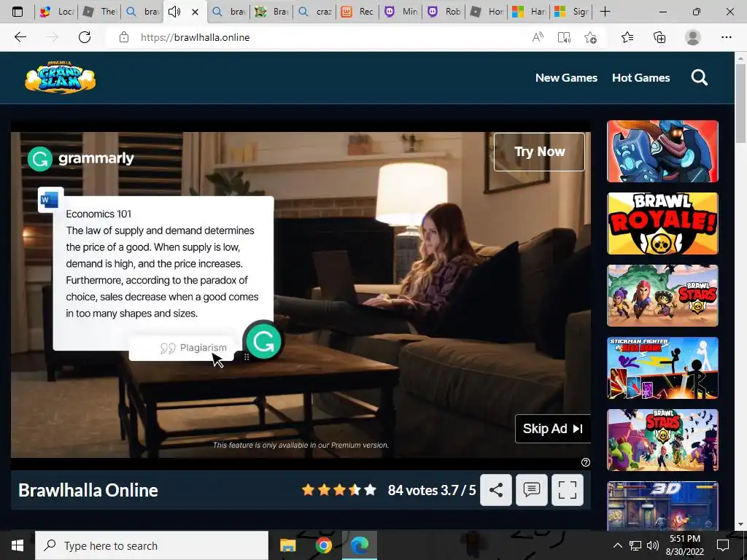Image resolution: width=747 pixels, height=560 pixels.
Task: Open the New Games menu link
Action: [566, 77]
